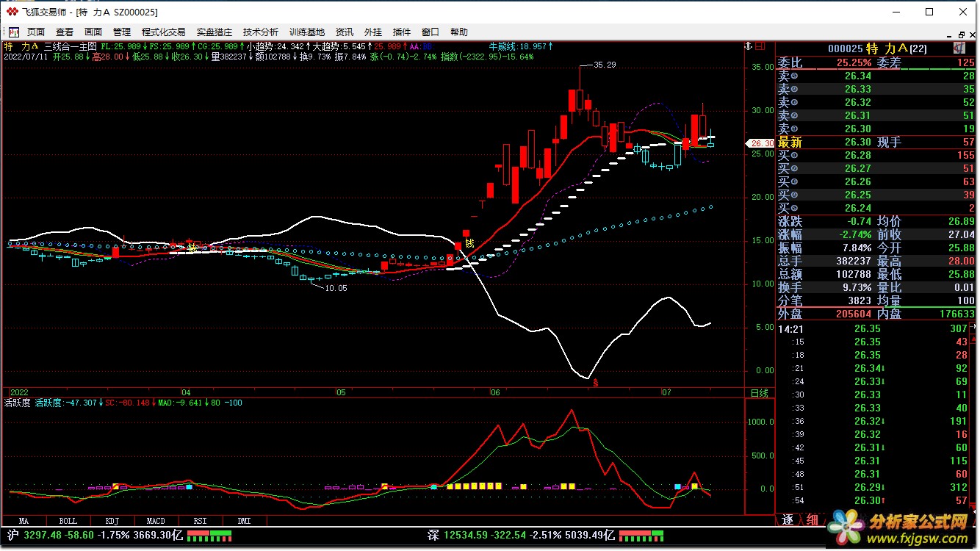Switch to the DMI indicator tab
This screenshot has width=980, height=551.
point(244,521)
